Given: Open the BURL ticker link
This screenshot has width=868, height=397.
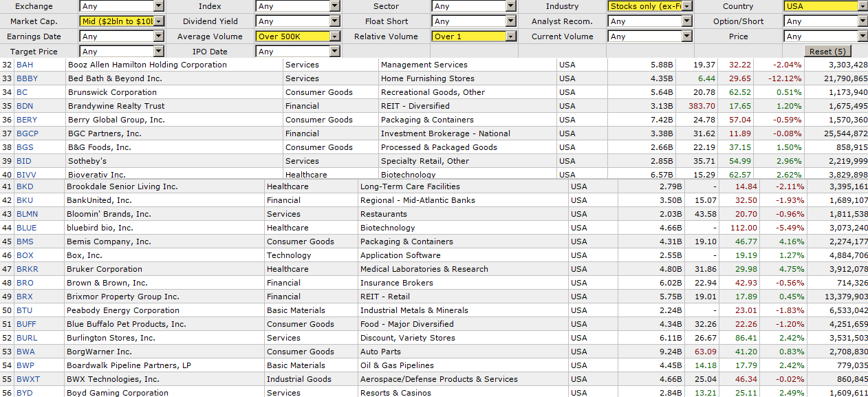Looking at the screenshot, I should point(27,338).
